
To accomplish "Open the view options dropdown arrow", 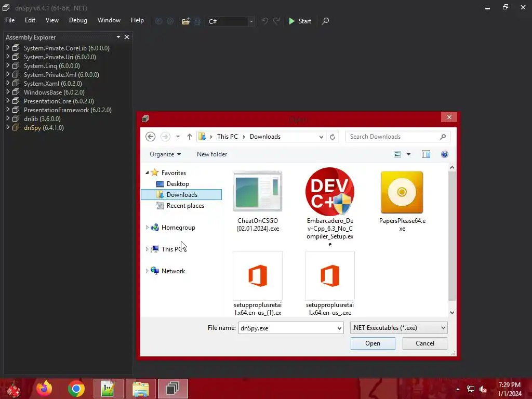I will [408, 154].
